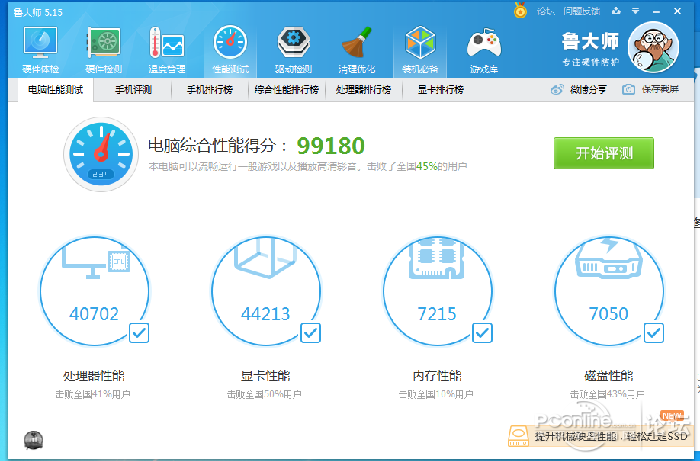Click the SSD upgrade promotion banner text
The width and height of the screenshot is (700, 461).
[611, 436]
